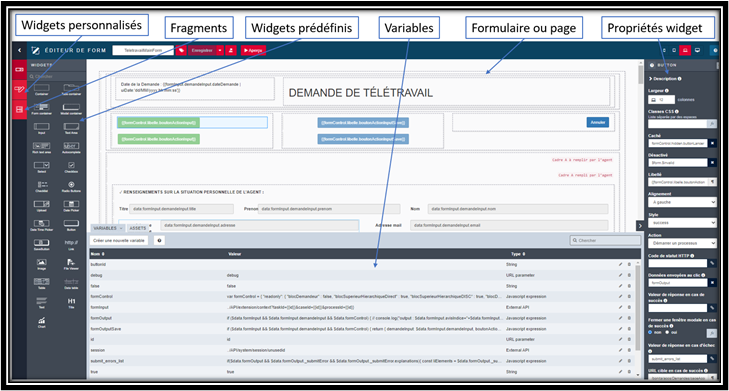Click the Enregistrer button
This screenshot has height=391, width=729.
tap(203, 50)
